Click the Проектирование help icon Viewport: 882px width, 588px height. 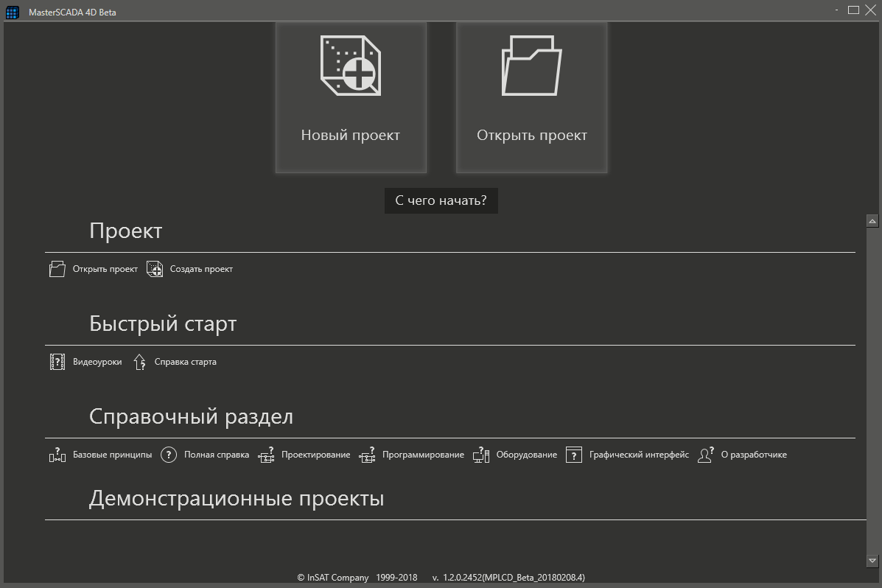click(x=266, y=455)
